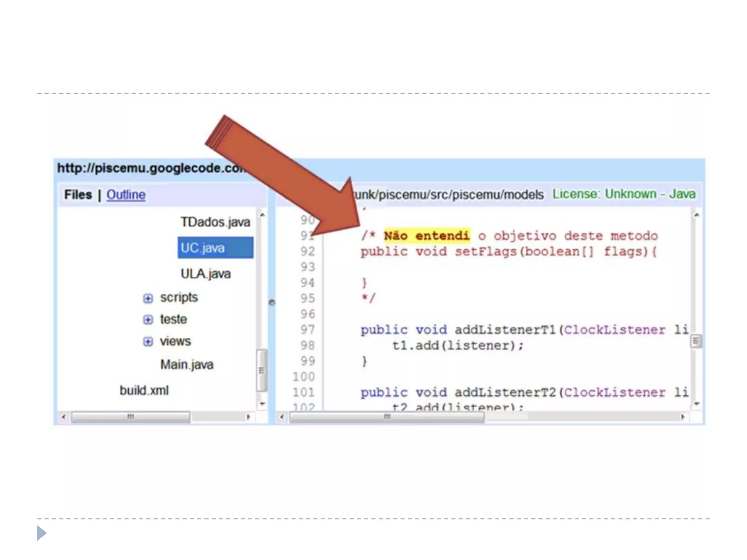Click the slide's play triangle icon
Screen dimensions: 747x560
[41, 533]
